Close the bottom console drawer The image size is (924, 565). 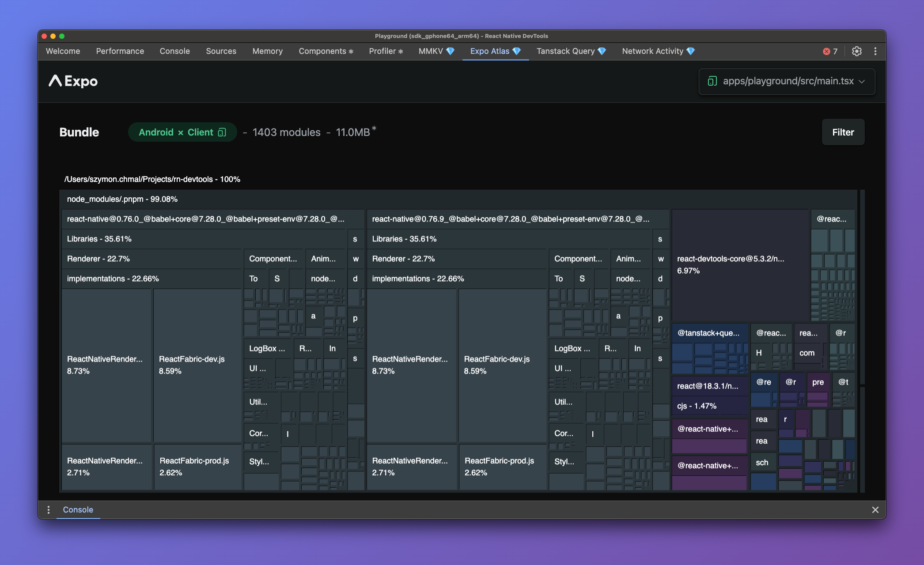pyautogui.click(x=875, y=510)
